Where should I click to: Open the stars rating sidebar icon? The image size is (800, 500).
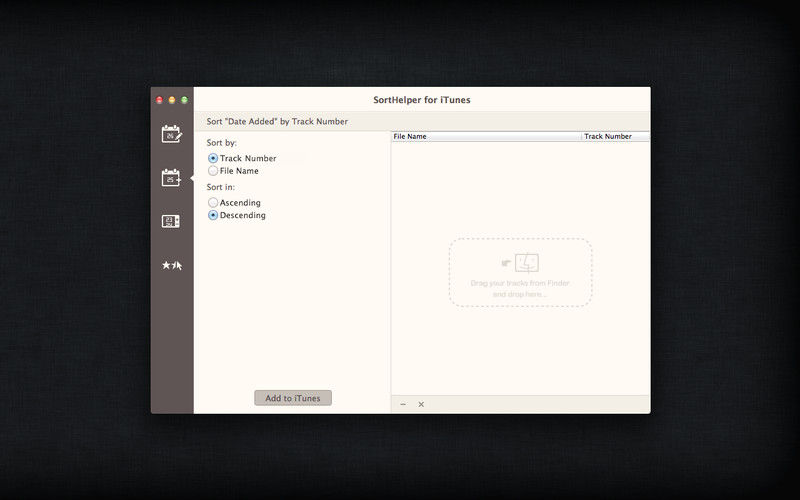pyautogui.click(x=171, y=265)
